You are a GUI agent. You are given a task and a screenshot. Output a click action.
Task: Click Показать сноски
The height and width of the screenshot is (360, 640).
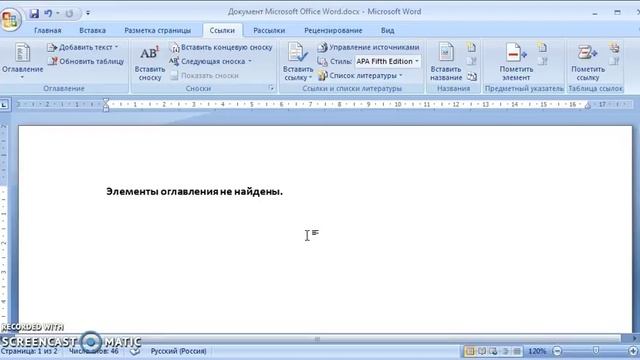point(204,76)
